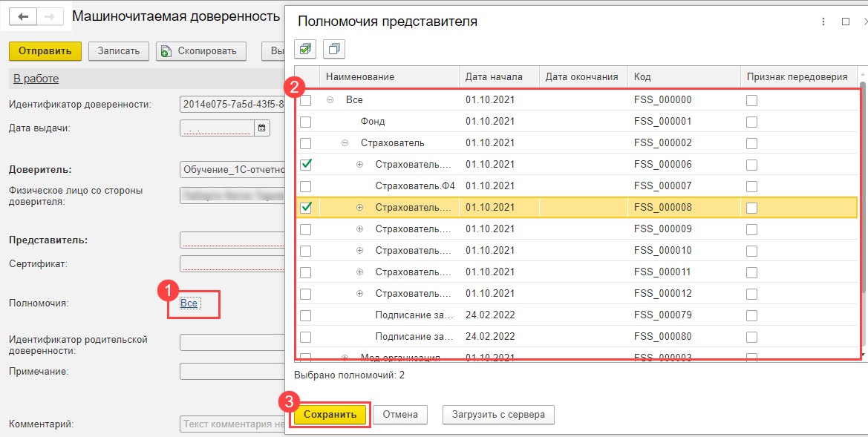
Task: Click the Представитель field
Action: point(232,240)
